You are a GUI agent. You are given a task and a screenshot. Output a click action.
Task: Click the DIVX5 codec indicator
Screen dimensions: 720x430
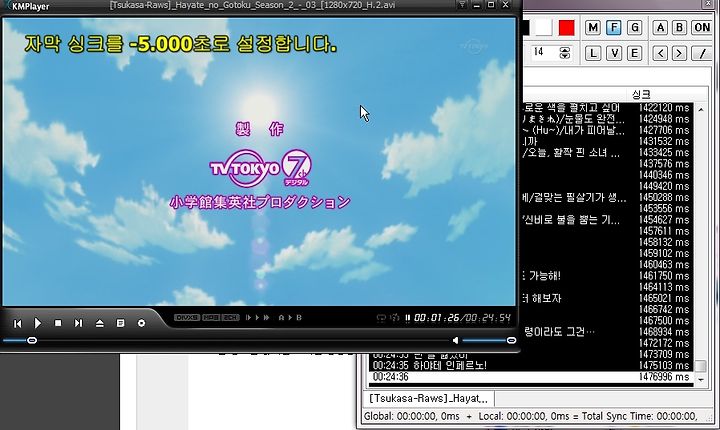[186, 317]
